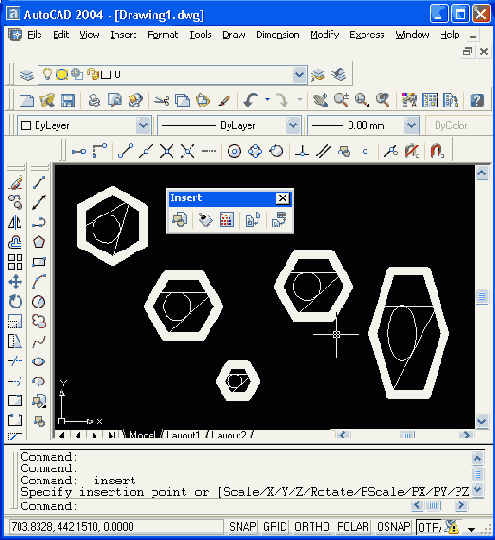Select the Rectangle draw tool
Image resolution: width=495 pixels, height=540 pixels.
[x=39, y=262]
